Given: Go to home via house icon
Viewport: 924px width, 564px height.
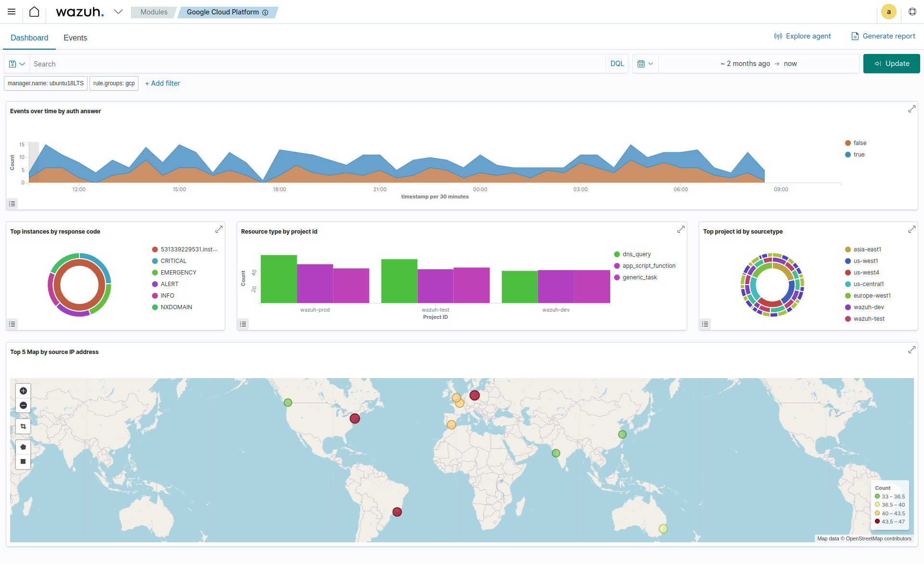Looking at the screenshot, I should coord(34,12).
